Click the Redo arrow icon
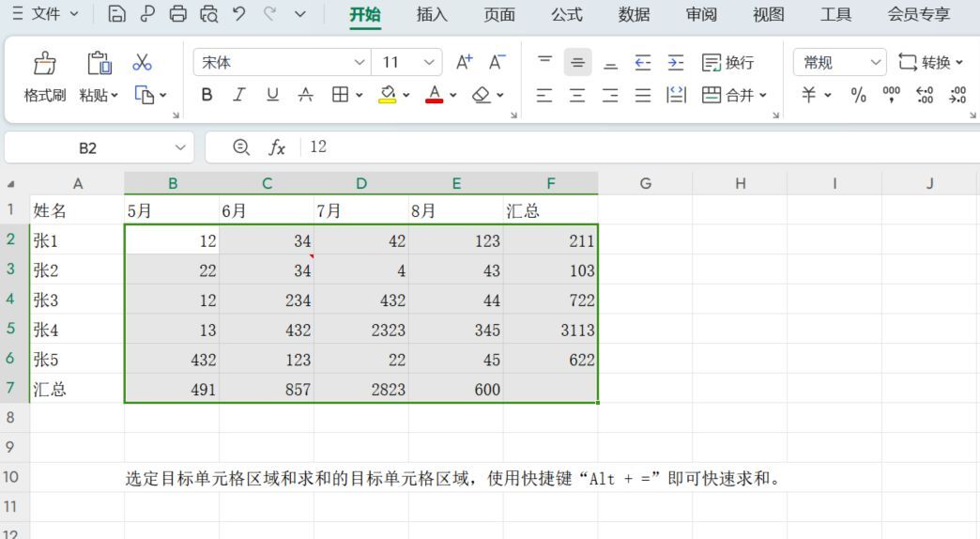980x539 pixels. [x=270, y=13]
